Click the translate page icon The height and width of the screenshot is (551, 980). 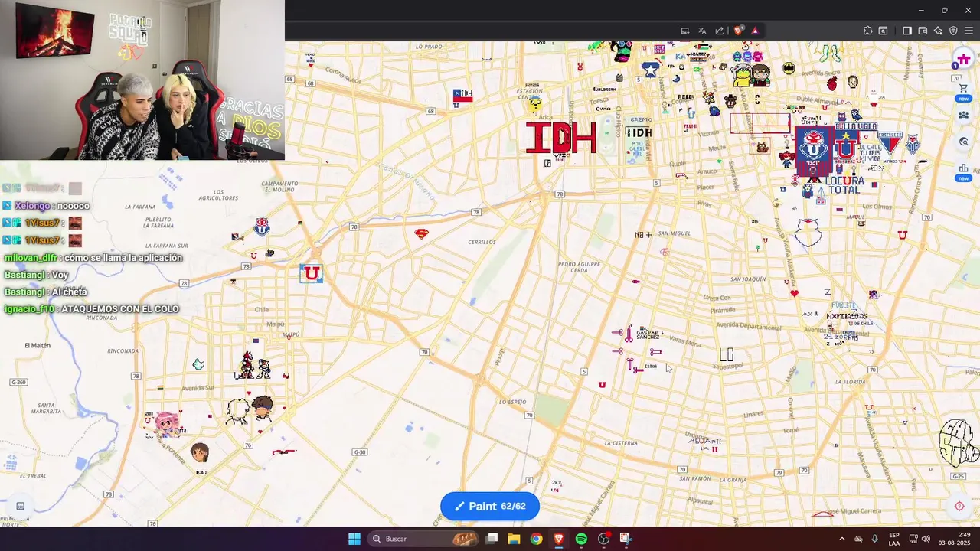coord(702,31)
